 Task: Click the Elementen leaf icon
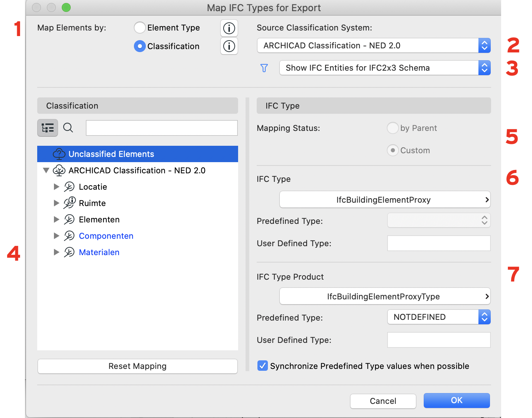(69, 219)
